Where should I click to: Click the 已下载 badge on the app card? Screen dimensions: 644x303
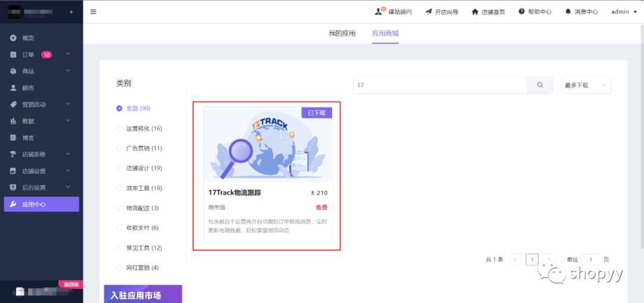point(317,113)
